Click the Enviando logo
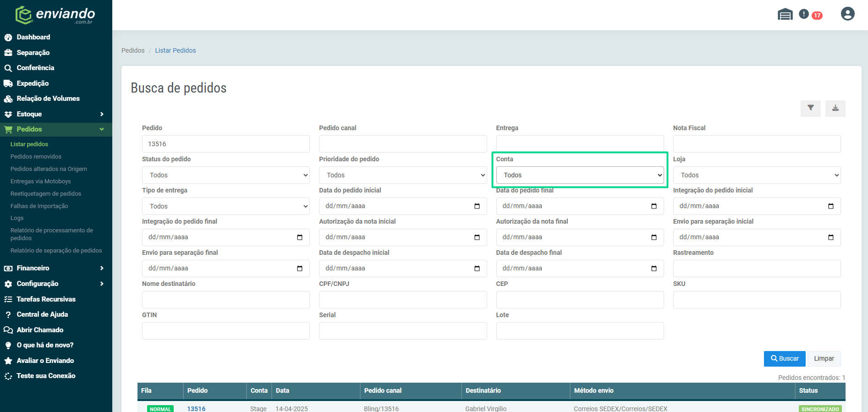868x412 pixels. coord(55,15)
